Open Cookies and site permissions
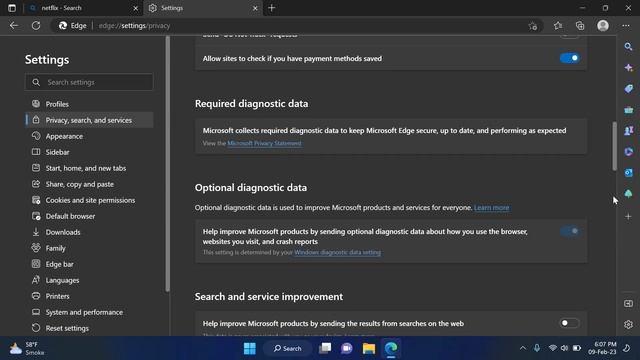 [x=89, y=200]
